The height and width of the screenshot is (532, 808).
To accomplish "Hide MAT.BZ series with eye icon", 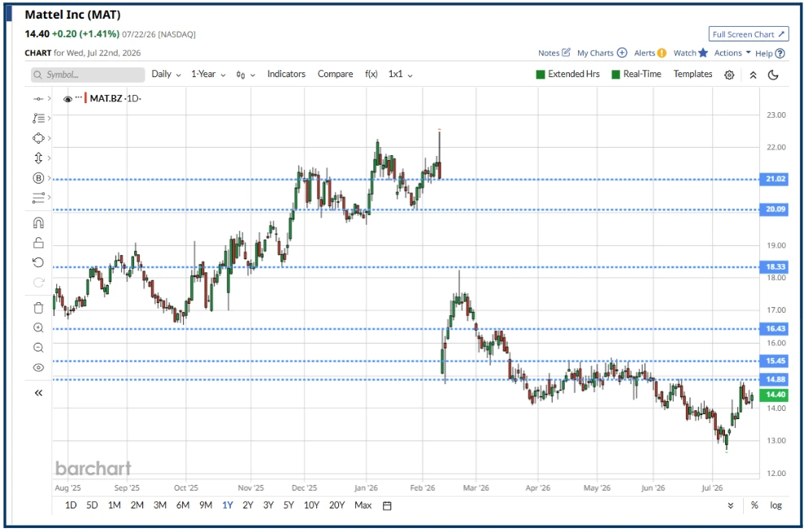I will click(67, 99).
